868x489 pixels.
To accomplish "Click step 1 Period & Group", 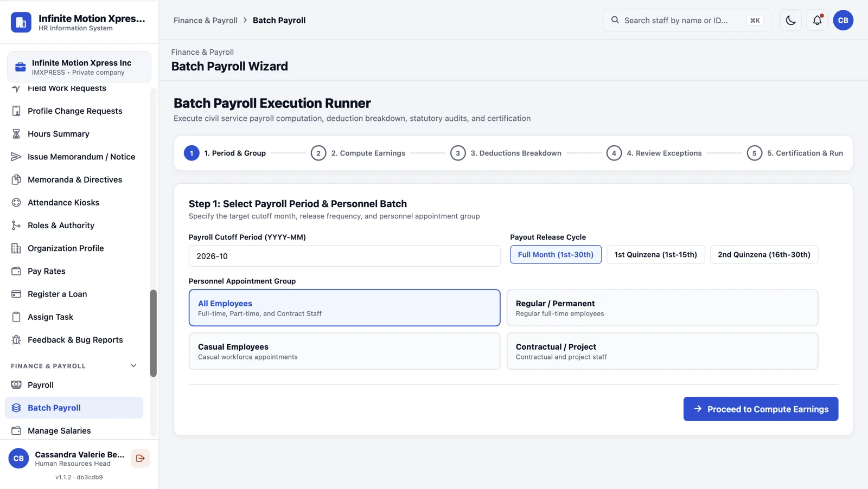I will pyautogui.click(x=225, y=153).
